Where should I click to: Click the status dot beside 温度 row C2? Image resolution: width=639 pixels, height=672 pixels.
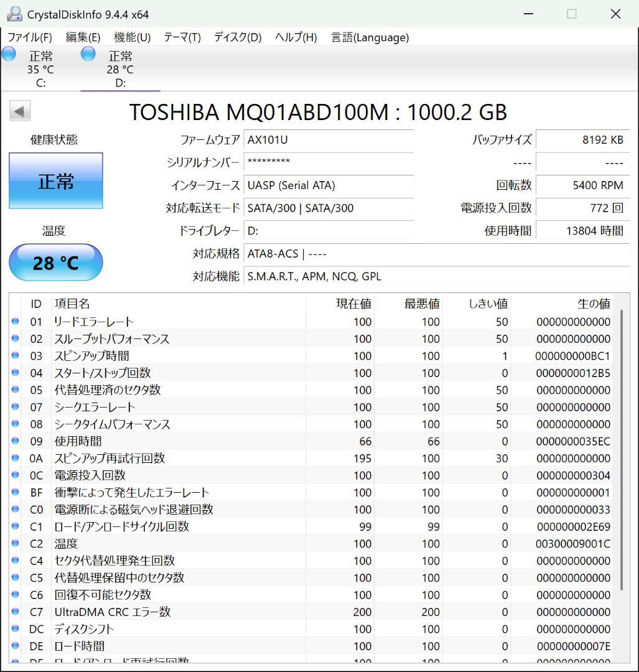tap(16, 543)
